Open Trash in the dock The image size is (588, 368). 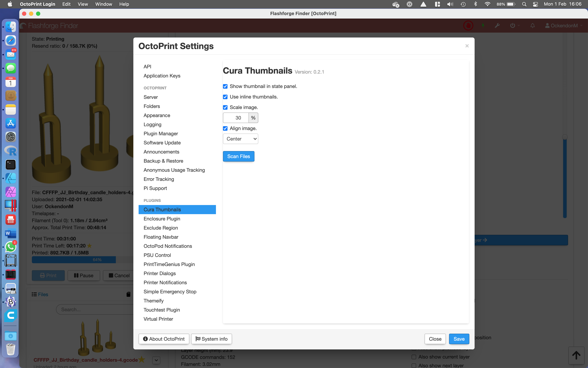pos(11,349)
